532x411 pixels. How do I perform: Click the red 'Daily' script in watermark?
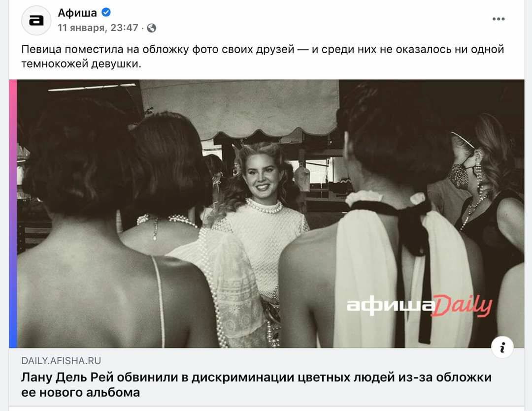463,306
